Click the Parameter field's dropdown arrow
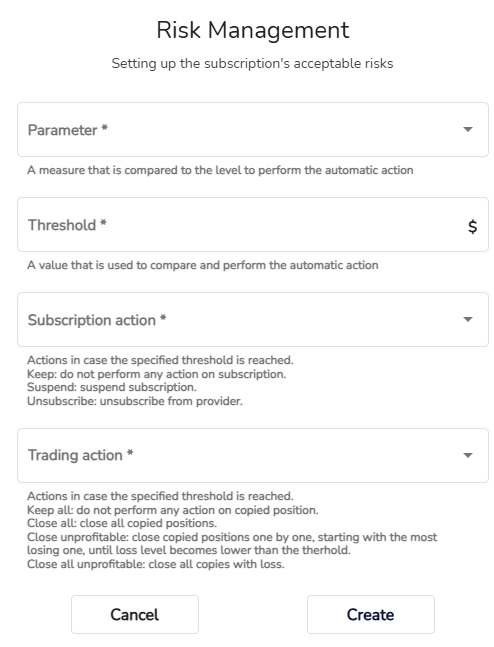494x647 pixels. [x=468, y=130]
